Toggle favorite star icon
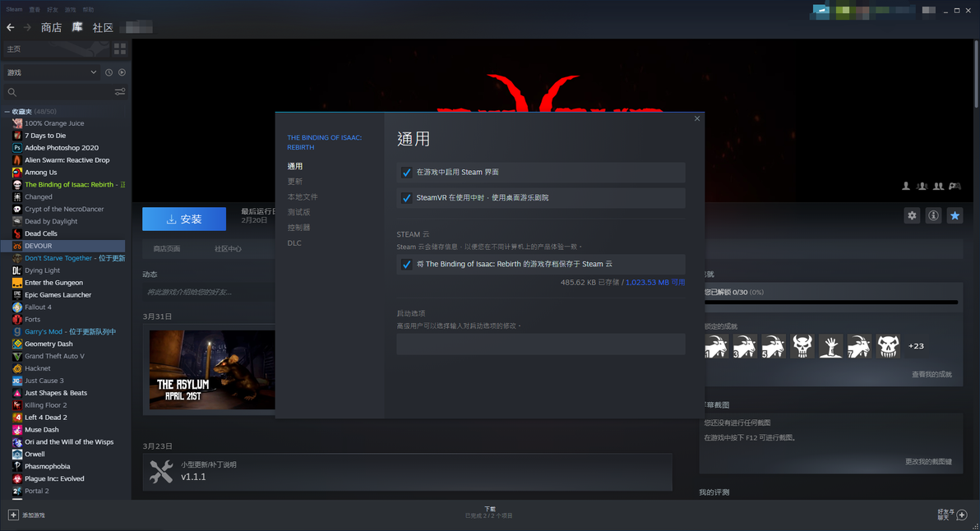 955,215
